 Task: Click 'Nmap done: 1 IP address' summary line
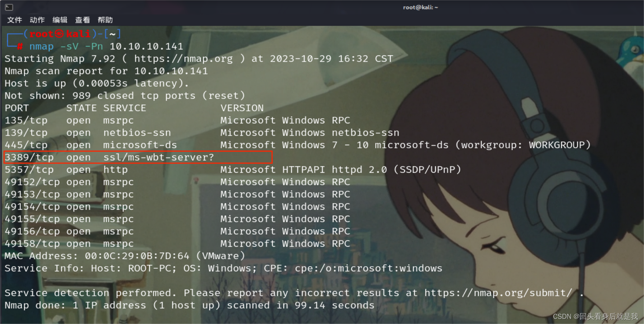(x=189, y=305)
